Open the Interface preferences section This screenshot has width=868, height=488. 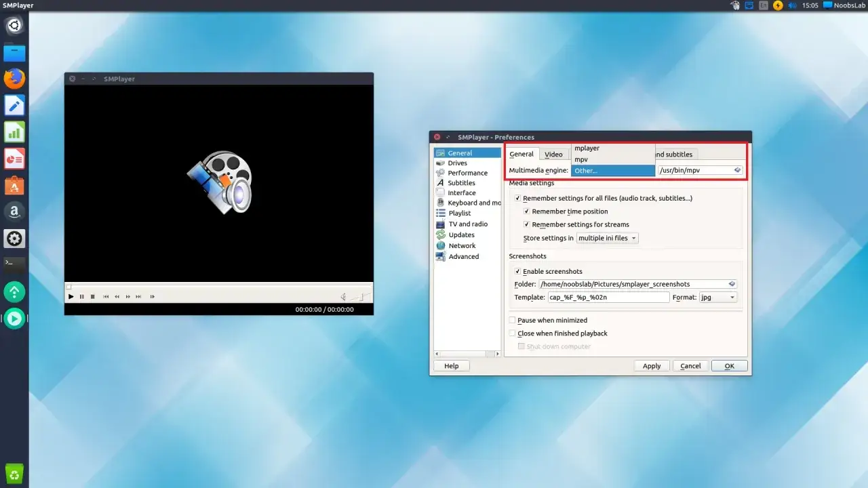(468, 192)
